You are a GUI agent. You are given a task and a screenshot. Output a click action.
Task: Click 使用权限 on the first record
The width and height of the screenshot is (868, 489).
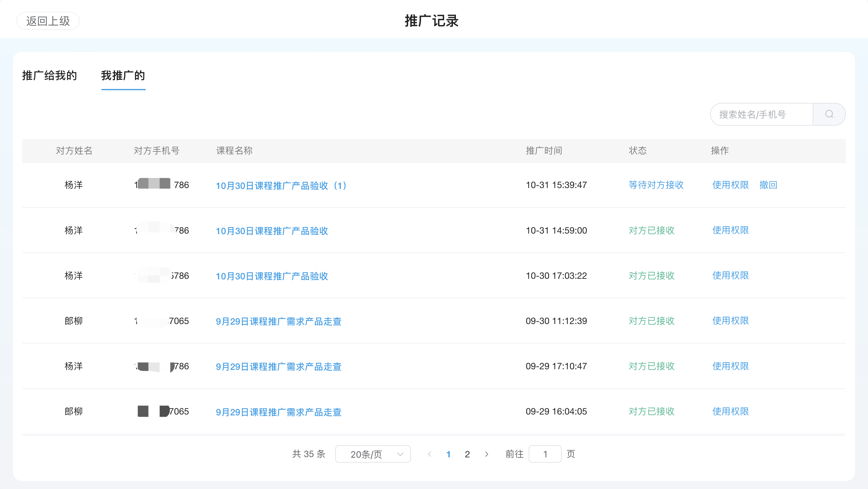pyautogui.click(x=730, y=185)
